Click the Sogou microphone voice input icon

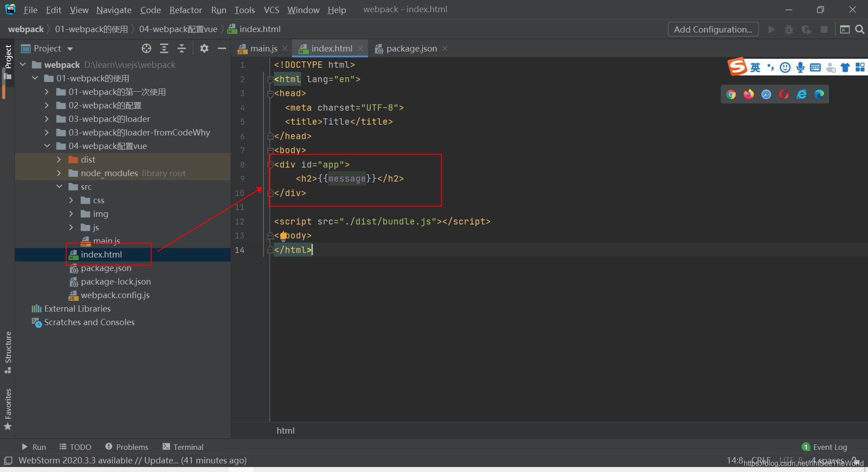(x=800, y=67)
